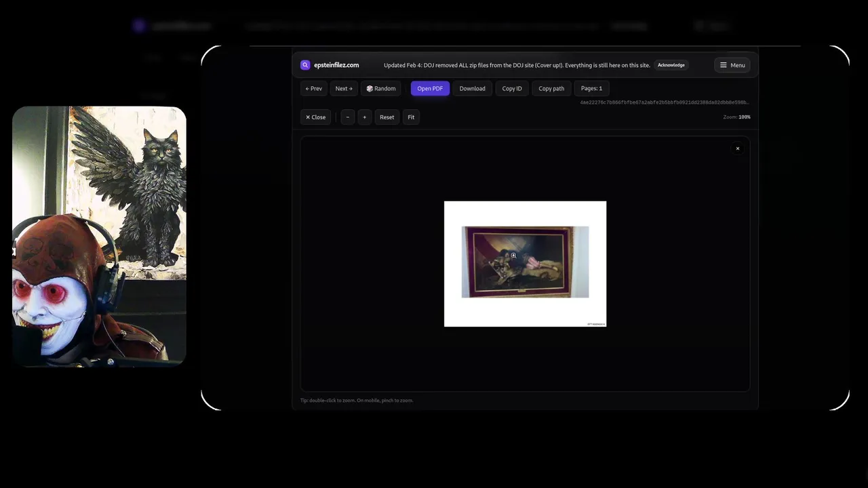The image size is (868, 488).
Task: Zoom in with the plus button
Action: (x=364, y=117)
